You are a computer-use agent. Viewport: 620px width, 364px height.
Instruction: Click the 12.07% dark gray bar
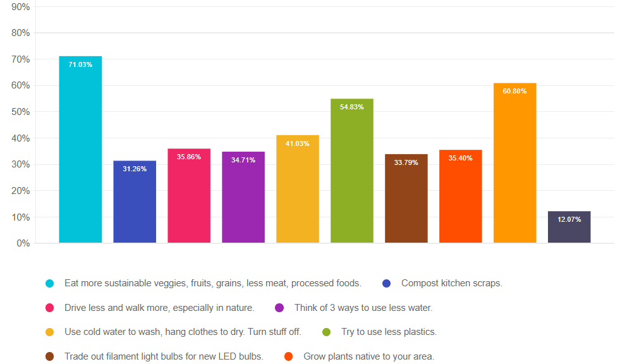[569, 227]
